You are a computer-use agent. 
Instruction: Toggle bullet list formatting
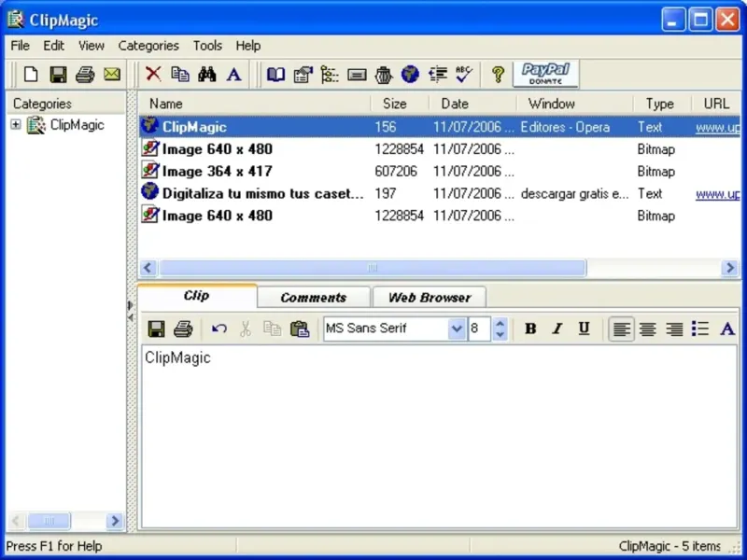[700, 329]
